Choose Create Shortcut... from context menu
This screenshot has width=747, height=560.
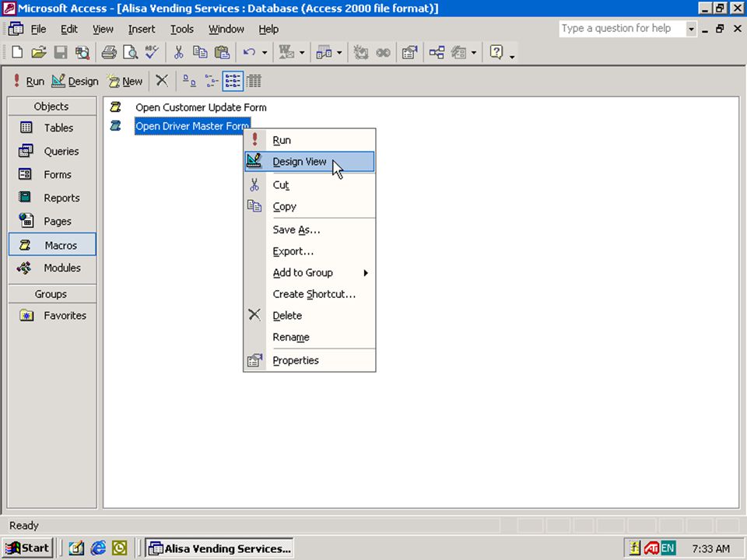coord(310,294)
